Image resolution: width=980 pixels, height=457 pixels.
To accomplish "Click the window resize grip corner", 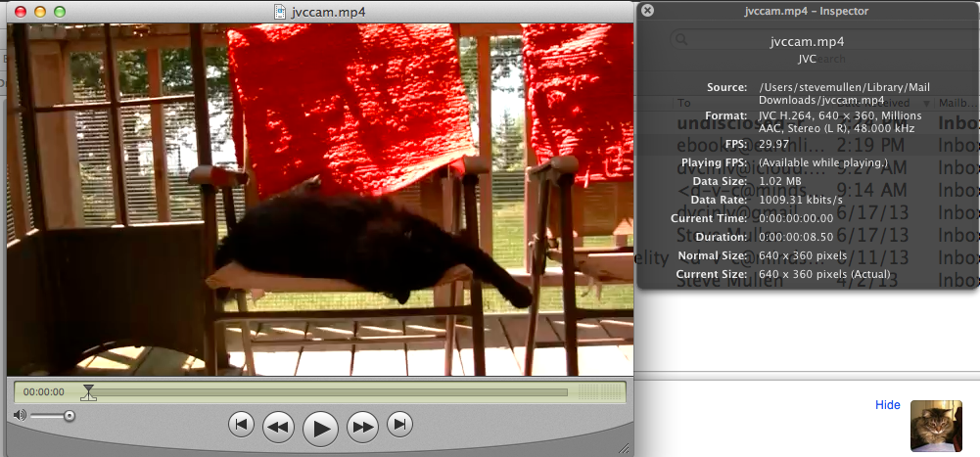I will point(624,447).
